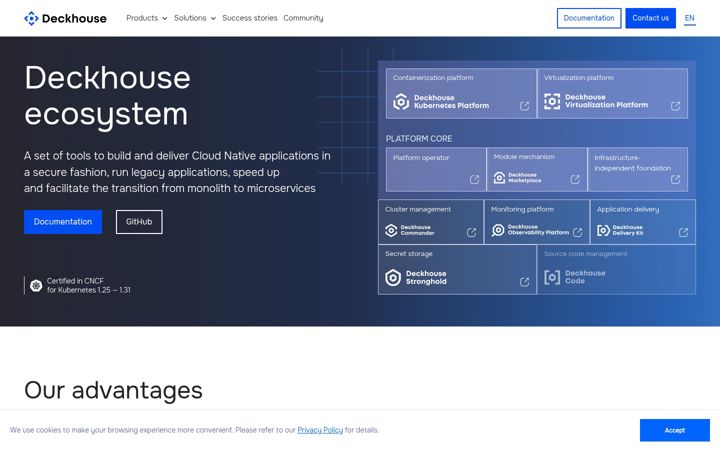Click the Our advantages heading
Screen dimensions: 720x450
(113, 391)
